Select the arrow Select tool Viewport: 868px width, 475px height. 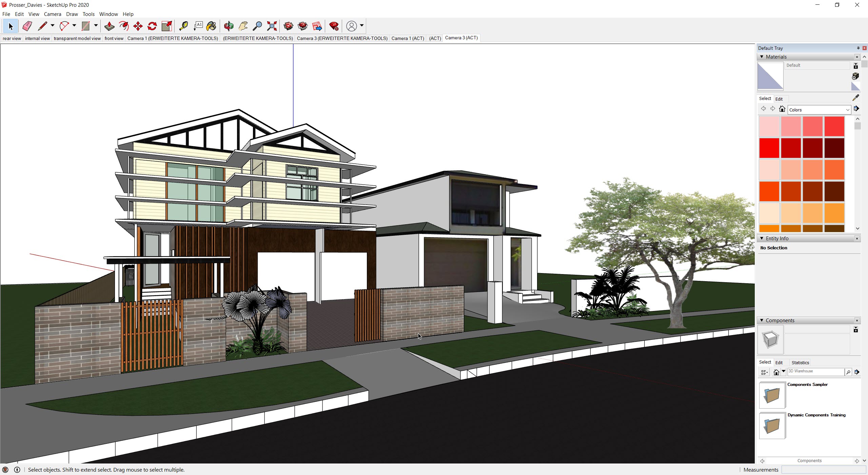(11, 26)
